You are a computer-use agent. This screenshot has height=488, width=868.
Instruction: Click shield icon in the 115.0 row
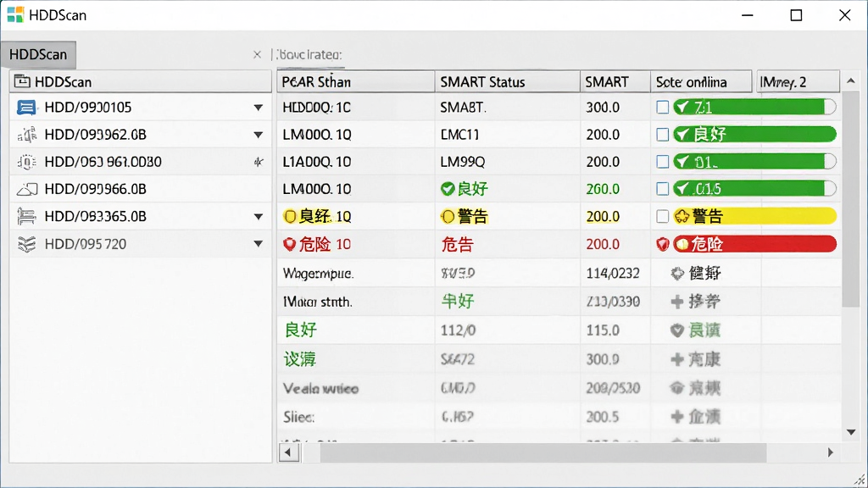point(677,330)
